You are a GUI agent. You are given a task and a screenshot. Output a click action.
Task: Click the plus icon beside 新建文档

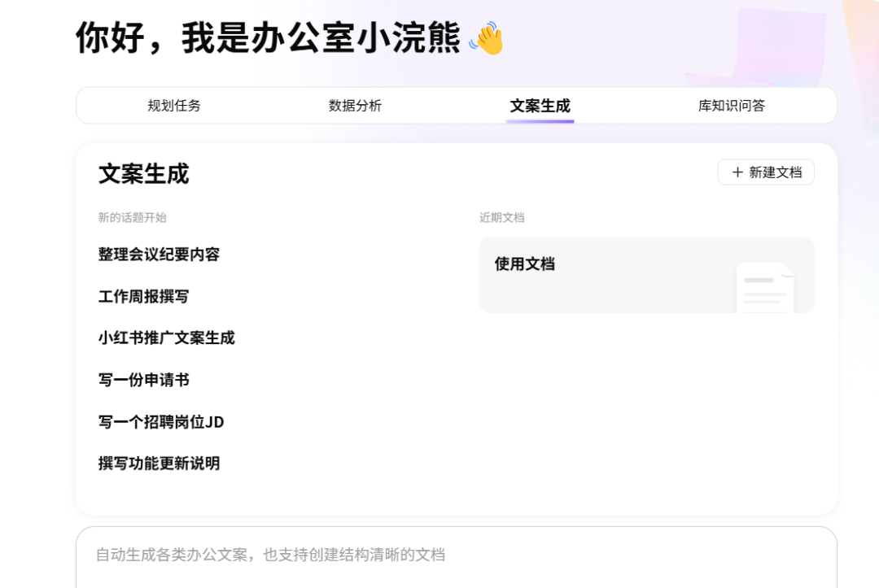(x=737, y=172)
